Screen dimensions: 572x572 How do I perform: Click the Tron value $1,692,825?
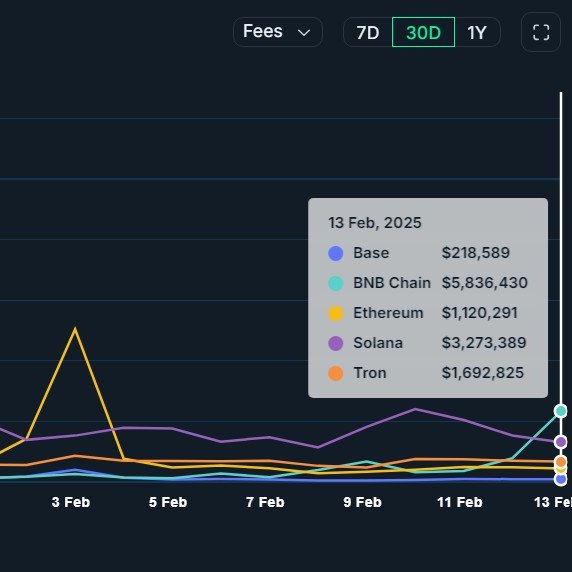tap(483, 372)
